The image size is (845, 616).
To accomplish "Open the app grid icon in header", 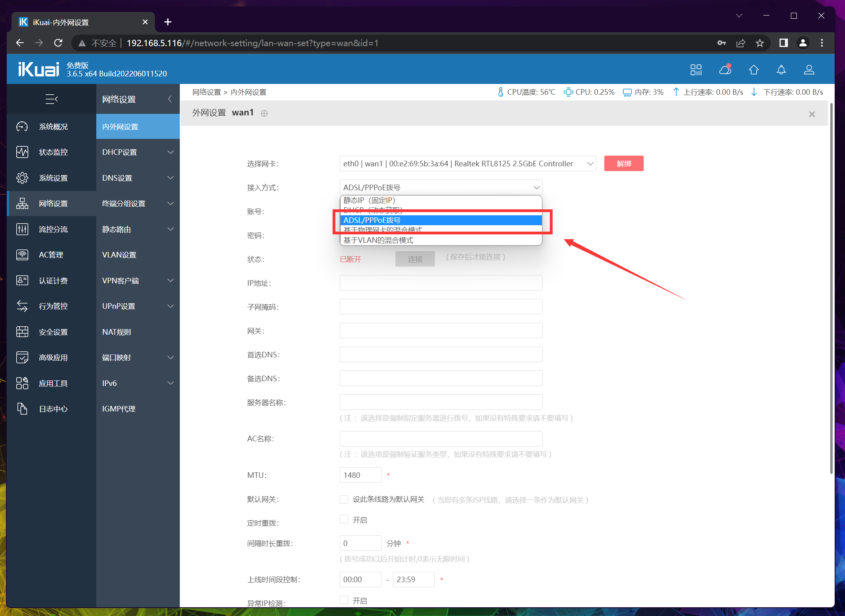I will click(696, 70).
